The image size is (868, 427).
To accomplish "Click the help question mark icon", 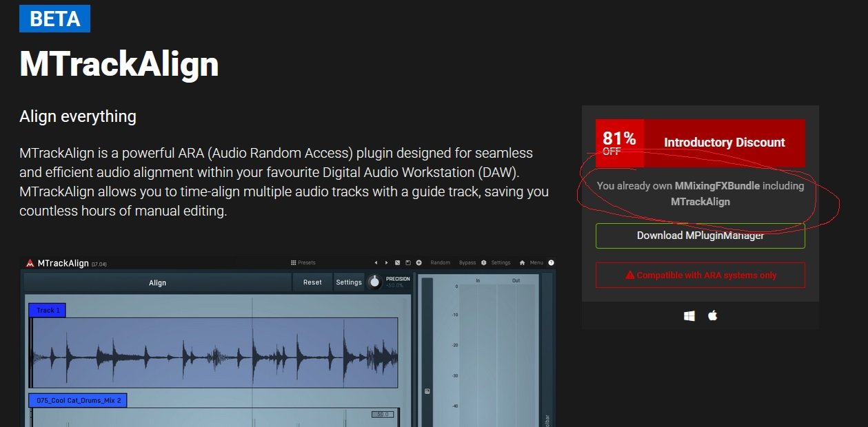I will click(x=551, y=262).
